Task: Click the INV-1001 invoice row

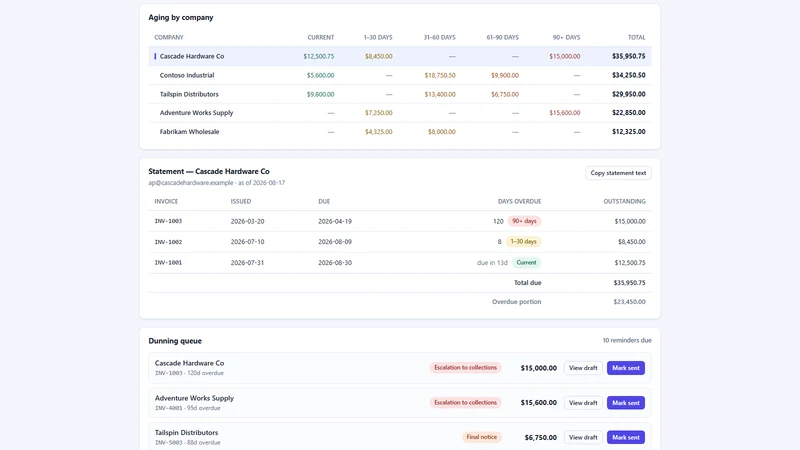Action: coord(399,263)
